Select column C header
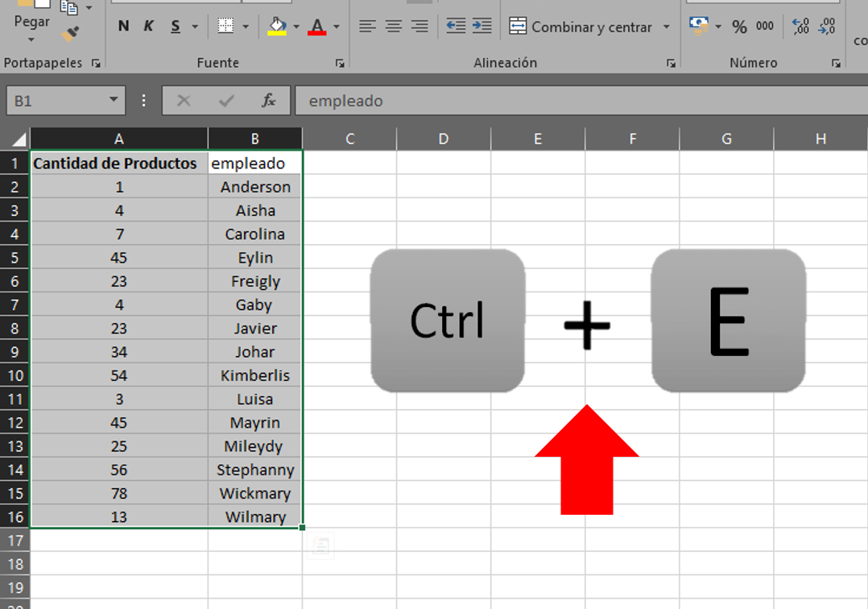The height and width of the screenshot is (609, 868). [x=349, y=139]
